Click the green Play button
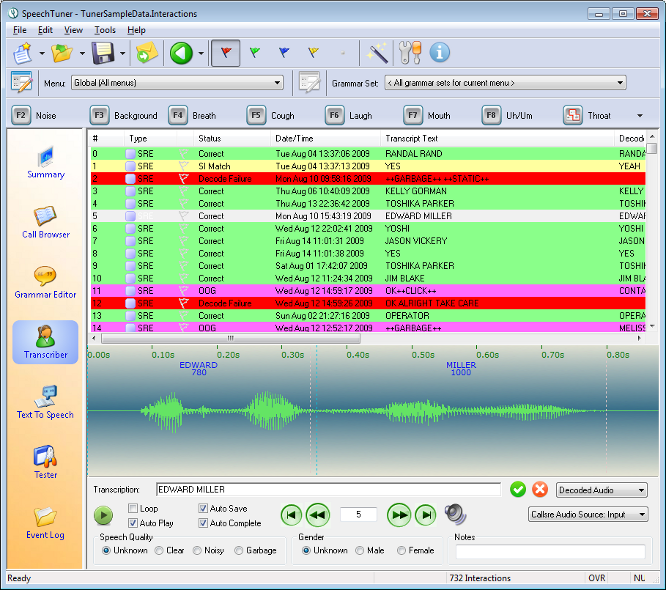Viewport: 666px width, 590px height. tap(103, 515)
